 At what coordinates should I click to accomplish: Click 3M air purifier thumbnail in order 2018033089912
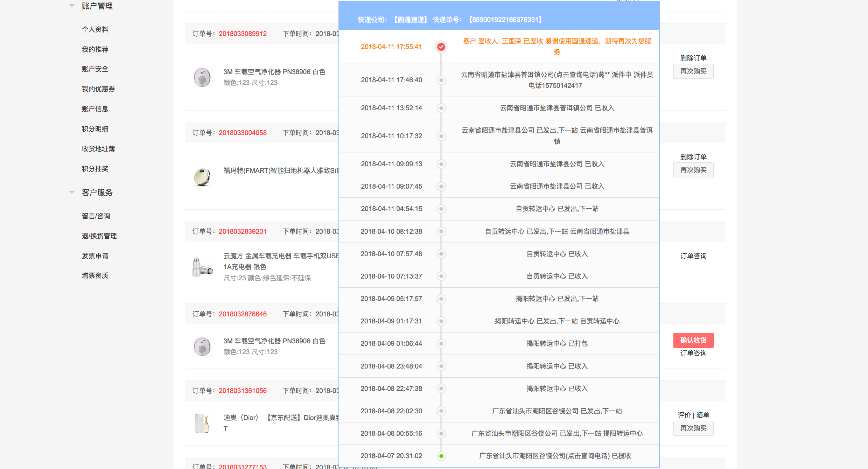point(202,77)
